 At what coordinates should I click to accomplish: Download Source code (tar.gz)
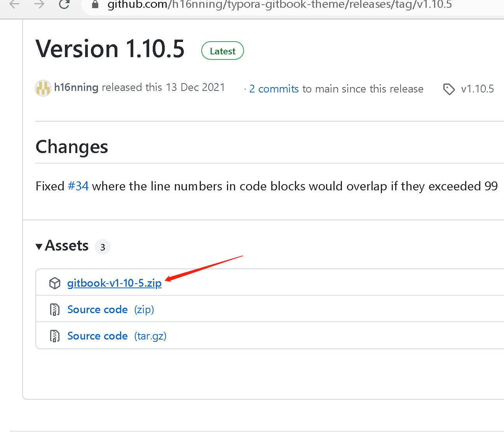pos(98,336)
